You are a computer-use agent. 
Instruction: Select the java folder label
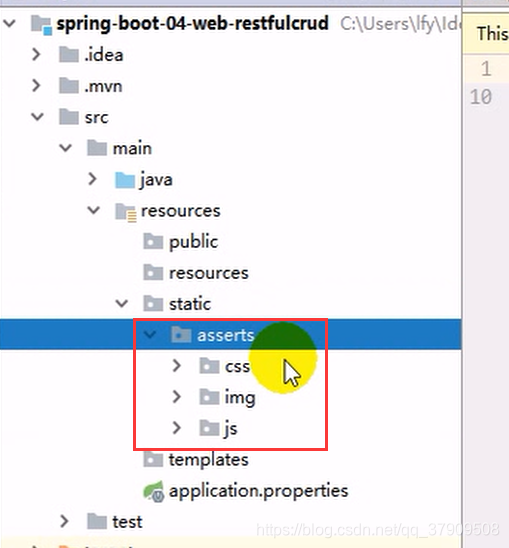[156, 180]
